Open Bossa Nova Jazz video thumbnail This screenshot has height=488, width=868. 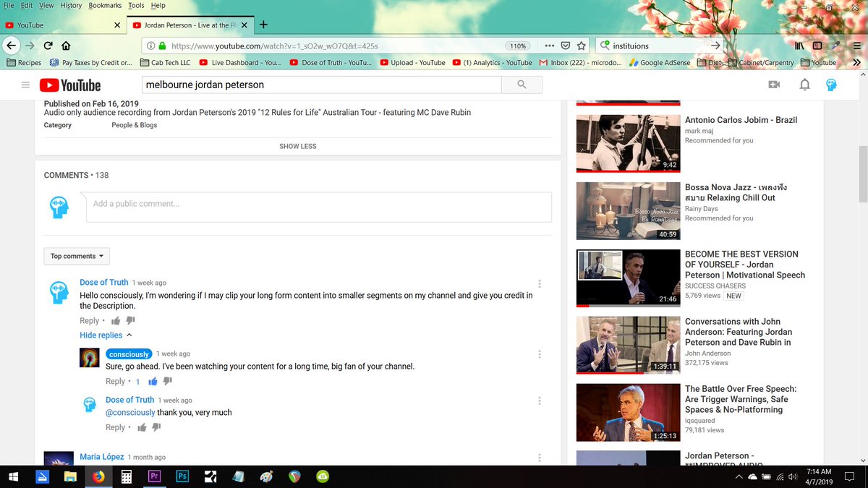(x=628, y=210)
